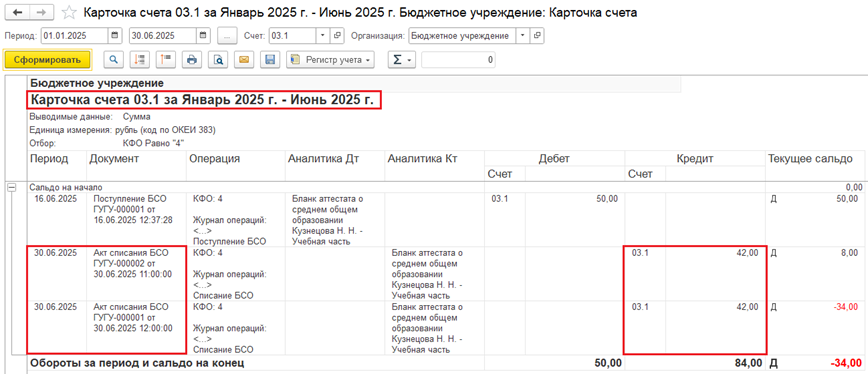Open print preview icon
The image size is (868, 374).
(218, 60)
